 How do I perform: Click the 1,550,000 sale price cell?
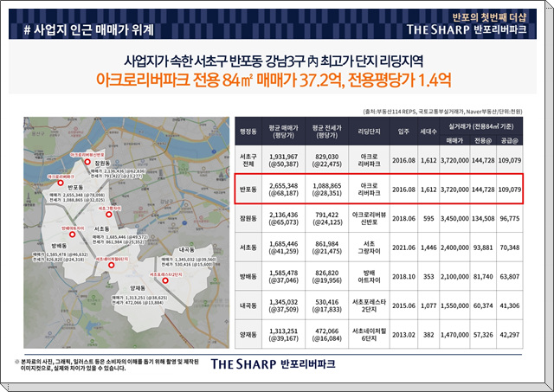click(454, 305)
